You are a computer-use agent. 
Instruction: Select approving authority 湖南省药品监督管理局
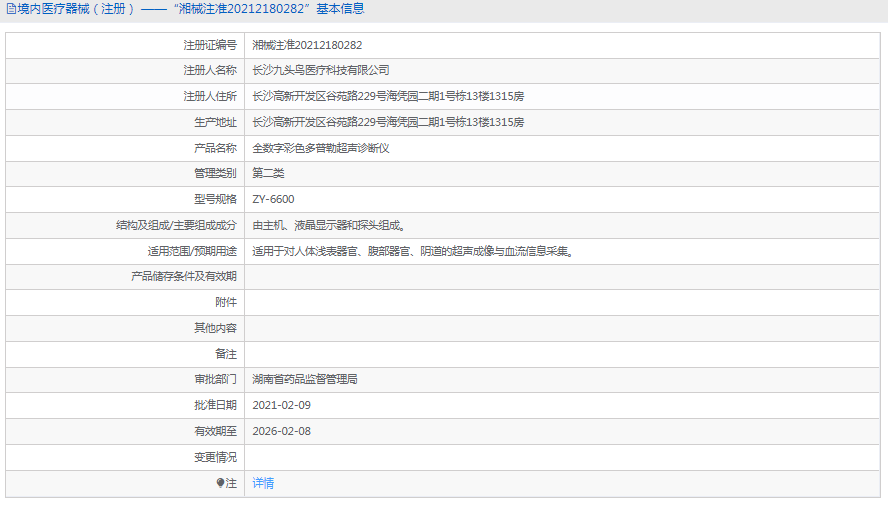point(305,380)
